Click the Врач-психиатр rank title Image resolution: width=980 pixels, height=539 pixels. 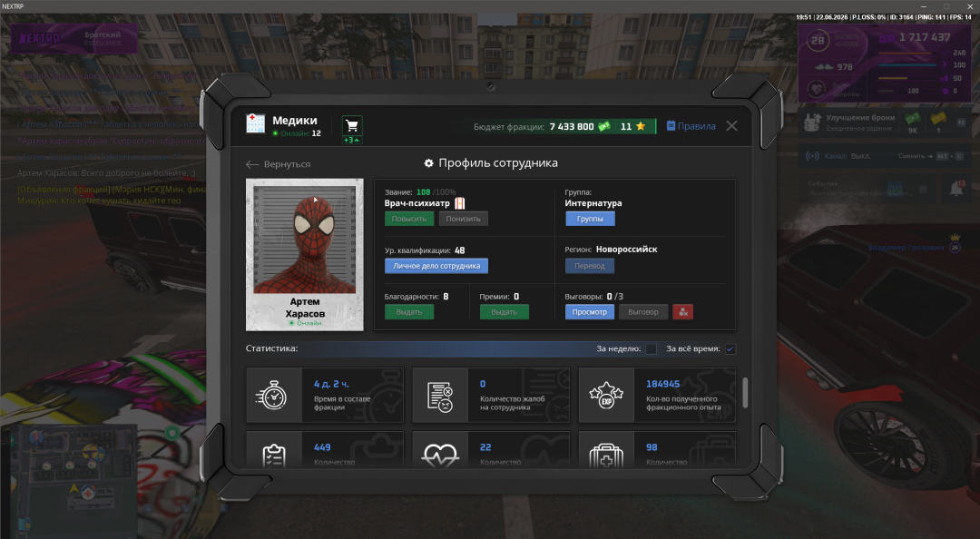[x=416, y=203]
